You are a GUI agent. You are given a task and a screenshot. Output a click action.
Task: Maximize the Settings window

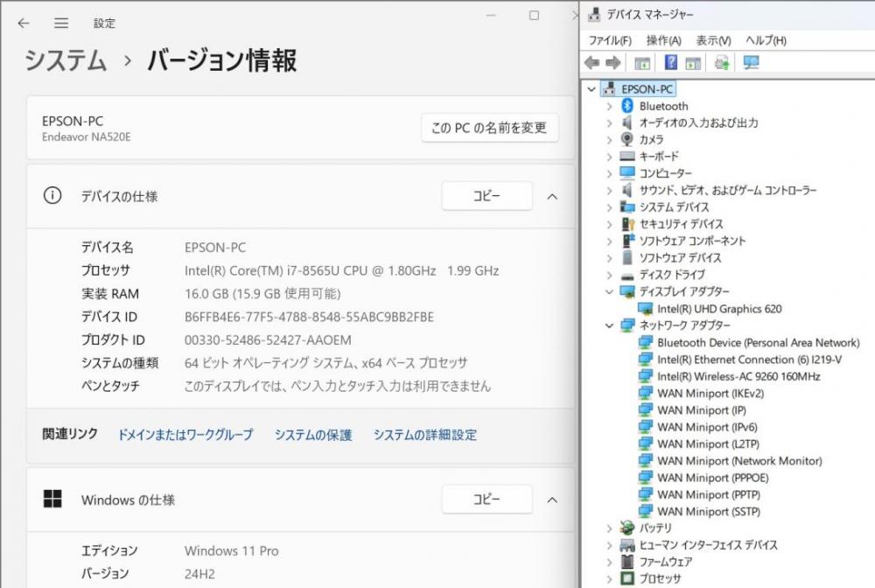pos(534,16)
